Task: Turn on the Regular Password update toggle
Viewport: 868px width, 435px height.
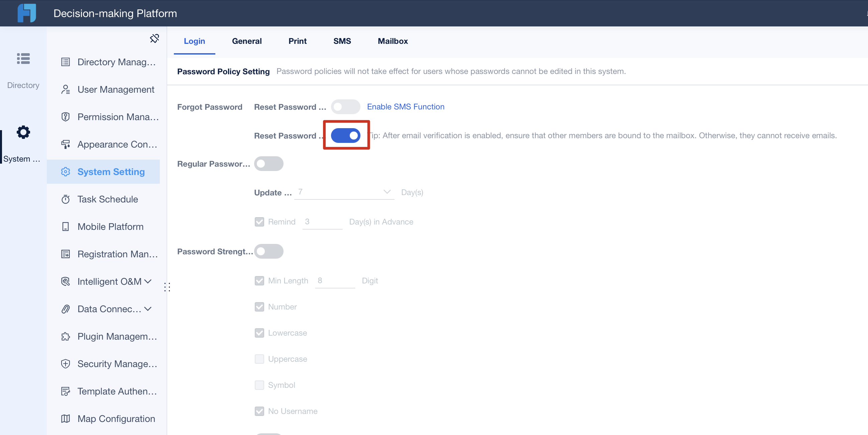Action: [x=268, y=164]
